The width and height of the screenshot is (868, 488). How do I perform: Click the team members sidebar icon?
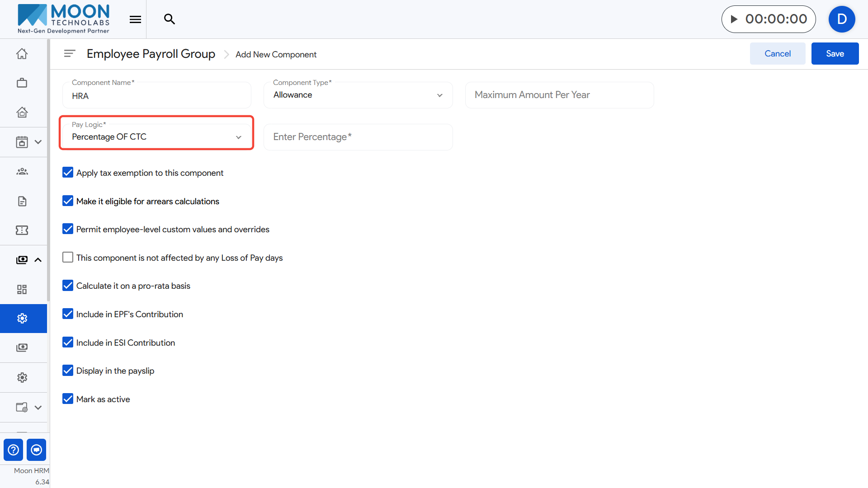(x=22, y=172)
